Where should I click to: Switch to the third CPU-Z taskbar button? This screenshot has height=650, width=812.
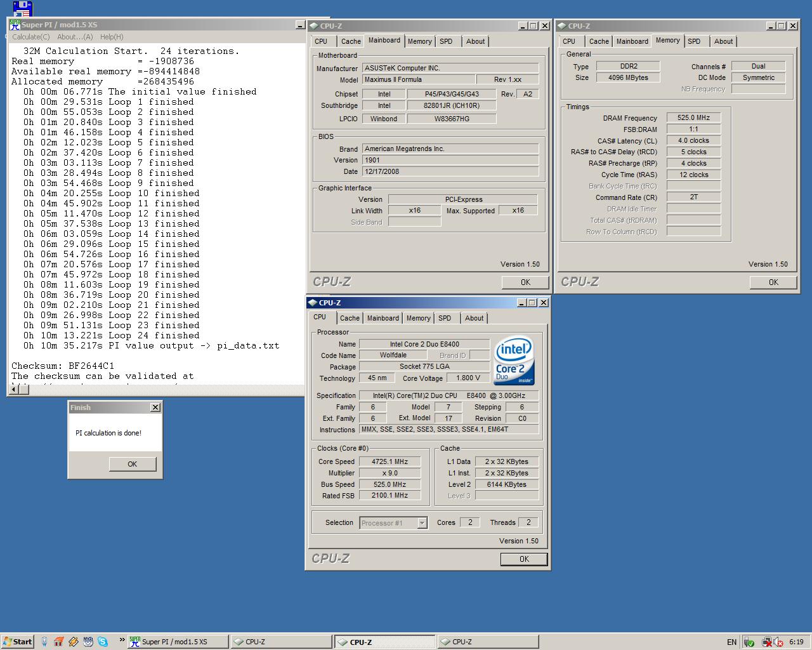click(488, 642)
